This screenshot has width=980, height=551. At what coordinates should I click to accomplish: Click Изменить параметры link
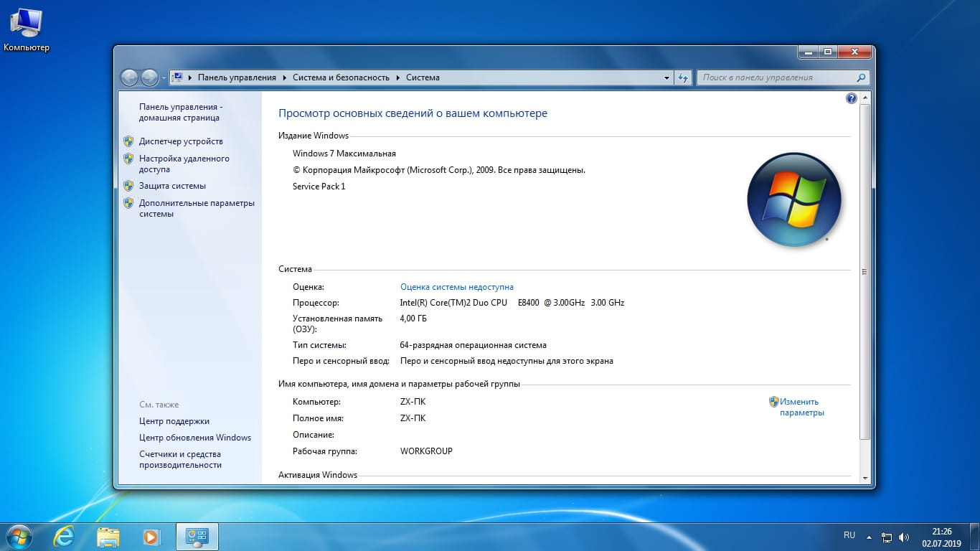coord(801,407)
